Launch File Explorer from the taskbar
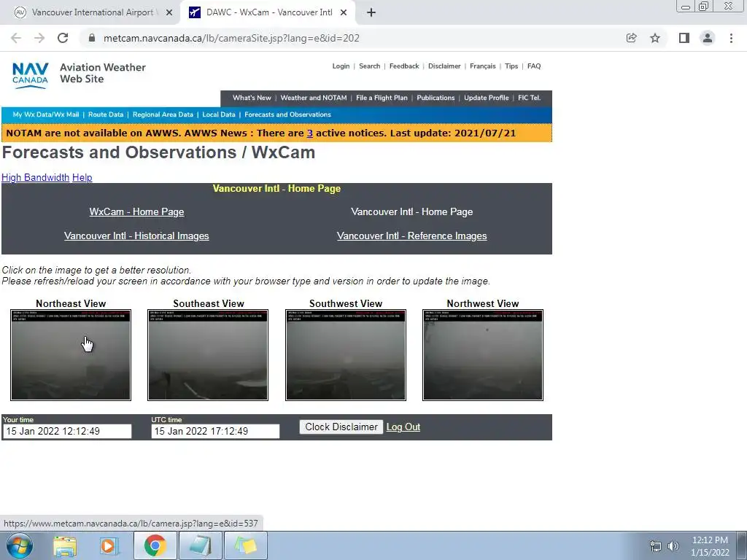This screenshot has height=560, width=747. (x=65, y=545)
